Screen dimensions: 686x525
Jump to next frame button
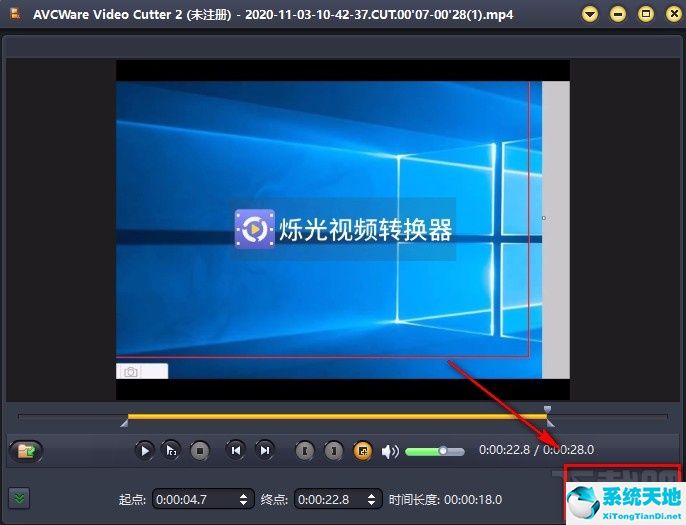point(265,450)
